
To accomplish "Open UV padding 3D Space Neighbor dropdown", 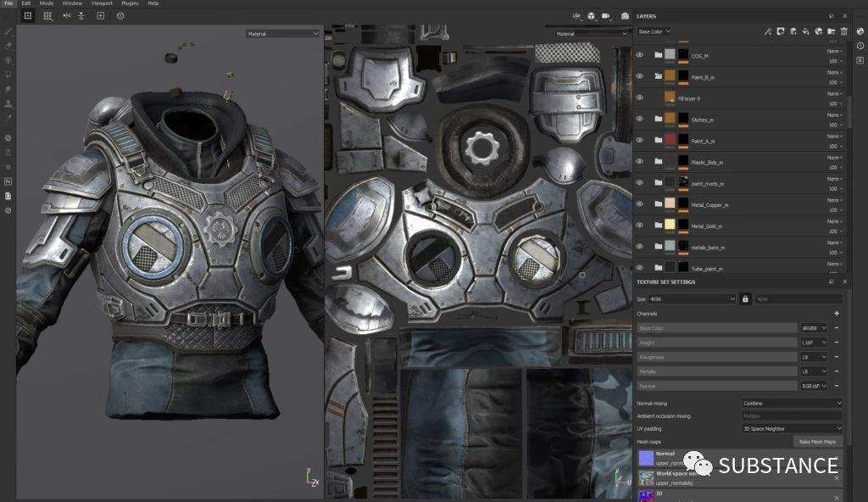I will click(792, 428).
